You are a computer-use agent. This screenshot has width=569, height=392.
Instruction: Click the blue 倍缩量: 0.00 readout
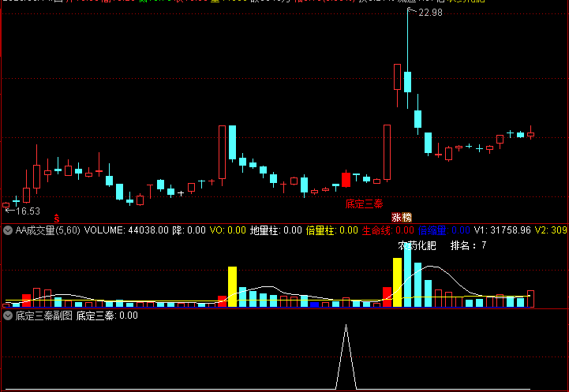[444, 230]
